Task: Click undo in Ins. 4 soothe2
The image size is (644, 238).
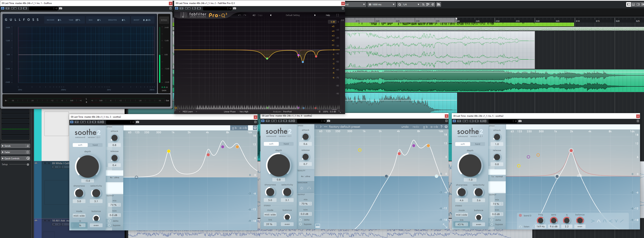Action: [405, 127]
